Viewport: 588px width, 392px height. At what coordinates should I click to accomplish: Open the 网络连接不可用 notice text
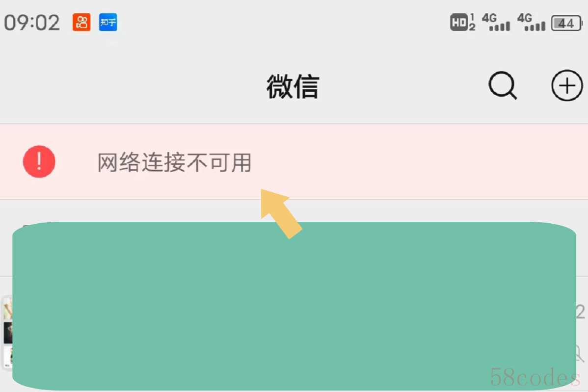click(174, 162)
